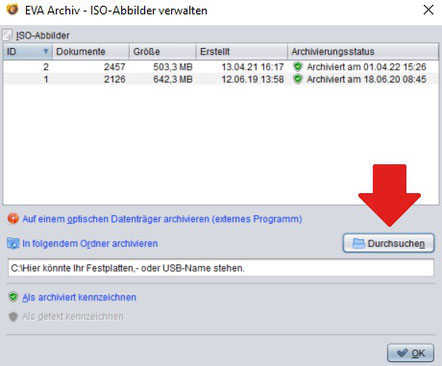
Task: Click the green shield 'archiviert' icon
Action: click(13, 297)
